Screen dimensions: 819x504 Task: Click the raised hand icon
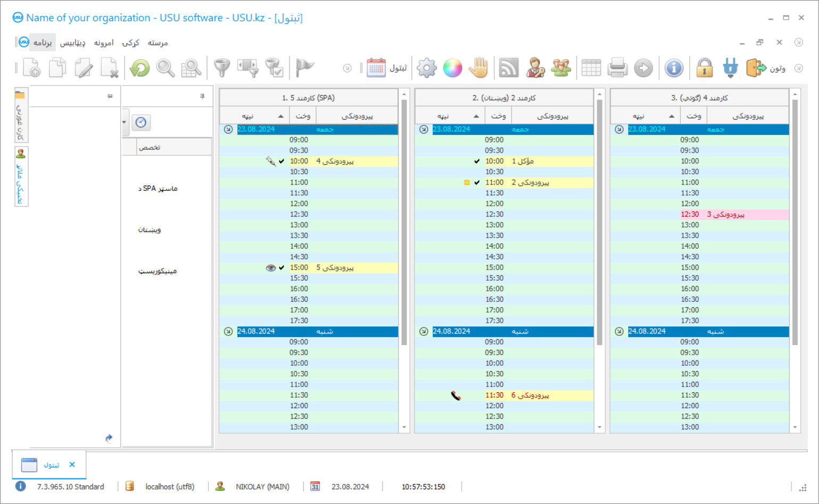[479, 68]
